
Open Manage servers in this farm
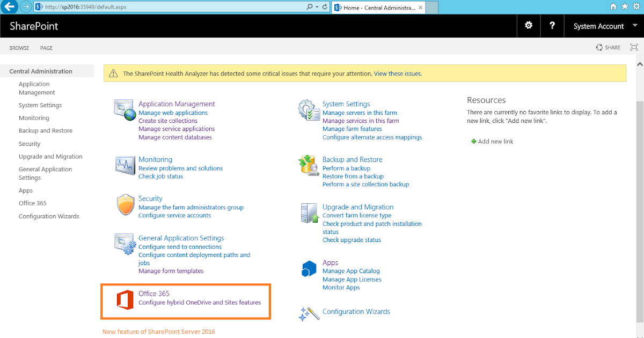click(360, 113)
